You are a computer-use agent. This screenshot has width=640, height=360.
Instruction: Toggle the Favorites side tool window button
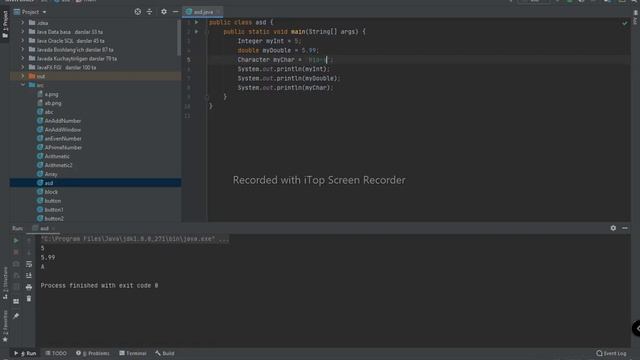coord(5,326)
